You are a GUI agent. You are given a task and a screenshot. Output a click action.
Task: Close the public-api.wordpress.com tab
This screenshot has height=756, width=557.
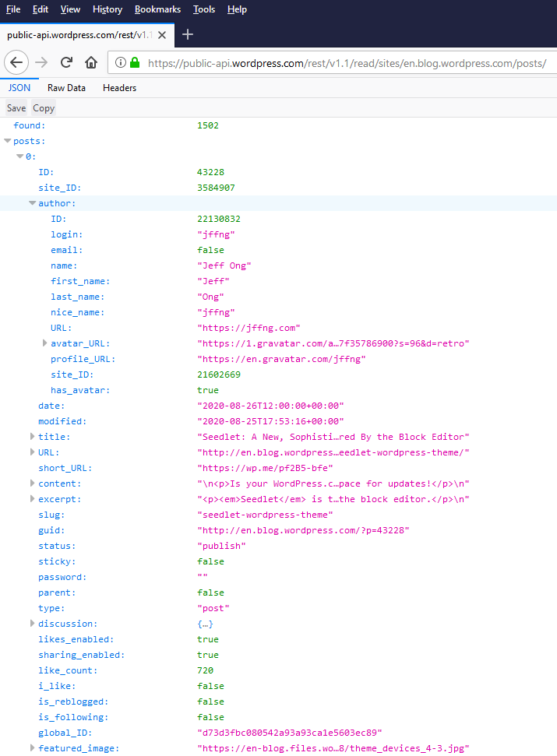pyautogui.click(x=162, y=35)
